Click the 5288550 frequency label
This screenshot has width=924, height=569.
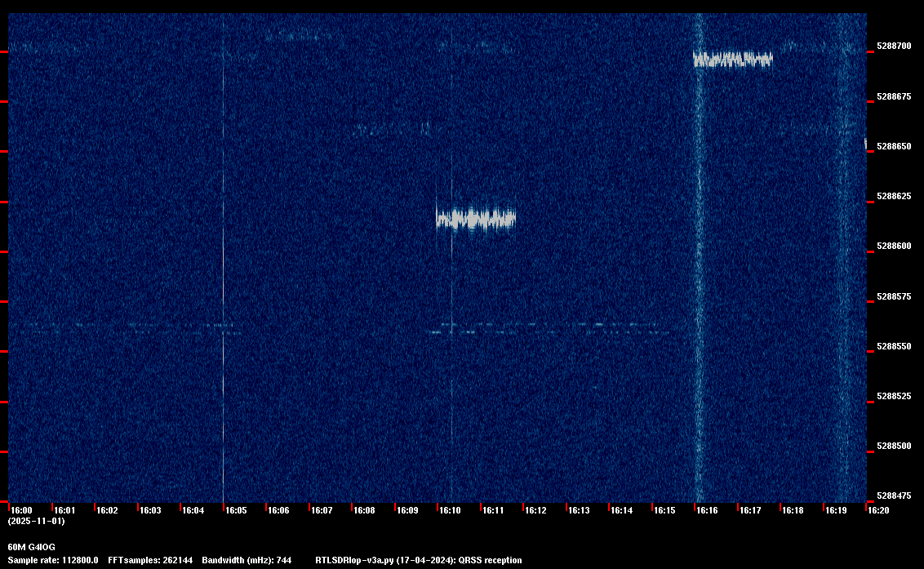(x=894, y=347)
